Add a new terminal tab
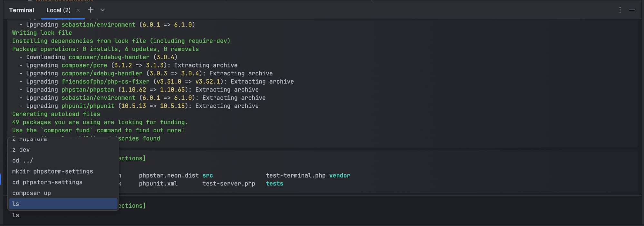This screenshot has width=644, height=226. click(x=91, y=10)
